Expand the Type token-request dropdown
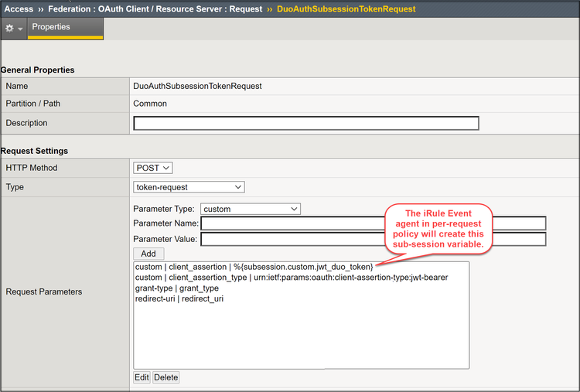Image resolution: width=580 pixels, height=392 pixels. (x=189, y=187)
